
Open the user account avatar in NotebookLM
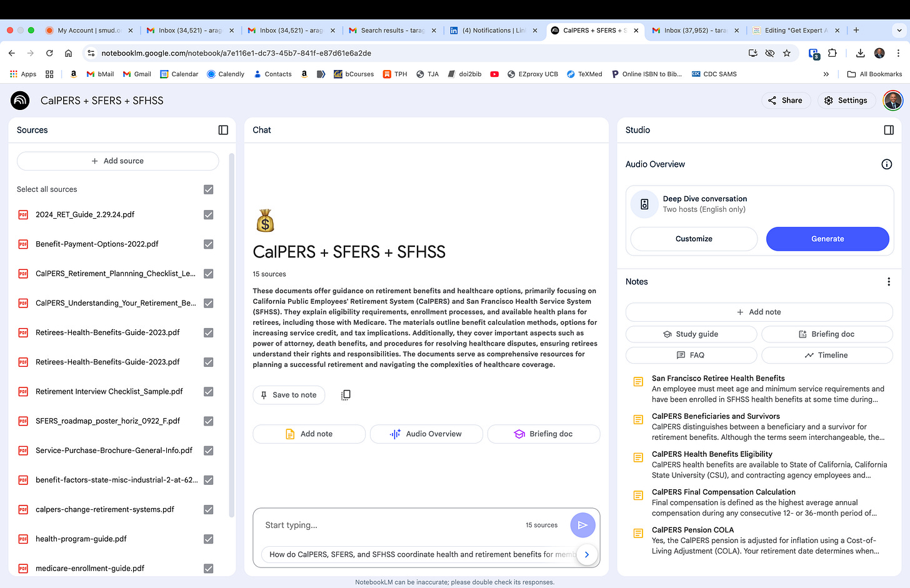pyautogui.click(x=892, y=100)
